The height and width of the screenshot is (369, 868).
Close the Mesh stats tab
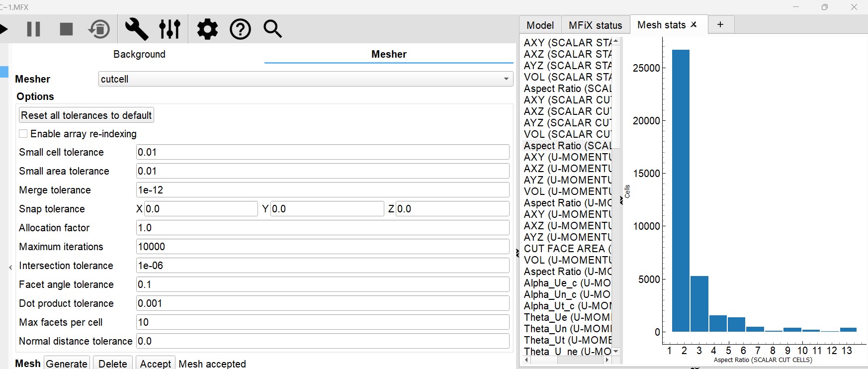[x=694, y=25]
